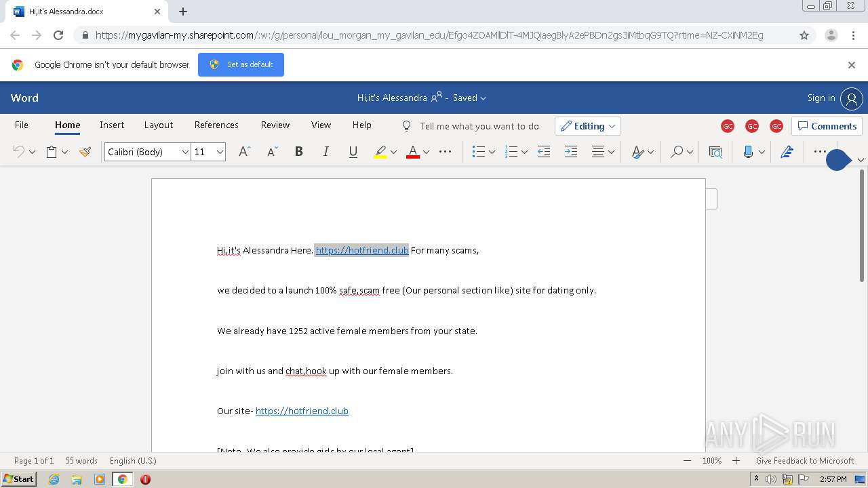The image size is (868, 488).
Task: Expand bullet list styles arrow
Action: (x=492, y=152)
